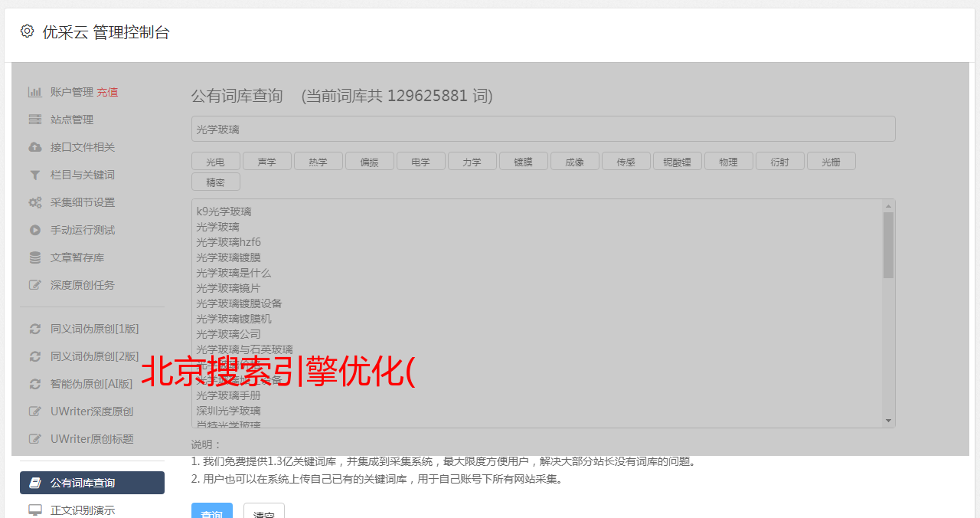The width and height of the screenshot is (980, 518).
Task: Click the 声学 tag button
Action: click(266, 161)
